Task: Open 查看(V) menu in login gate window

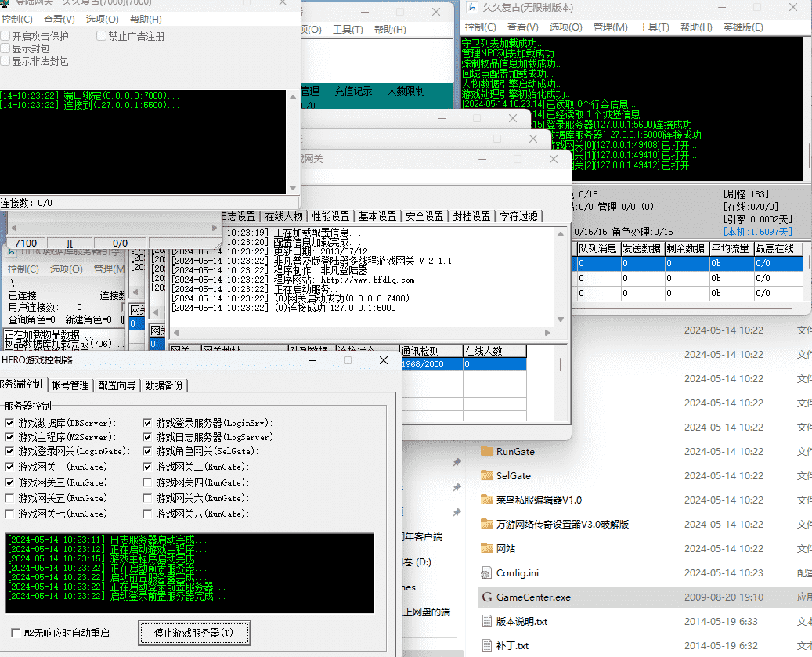Action: 59,20
